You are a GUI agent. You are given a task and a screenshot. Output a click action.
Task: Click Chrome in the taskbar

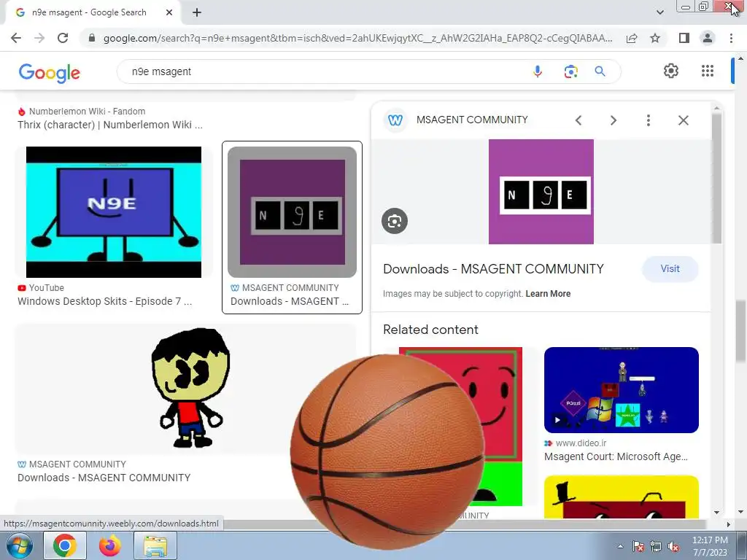coord(65,545)
